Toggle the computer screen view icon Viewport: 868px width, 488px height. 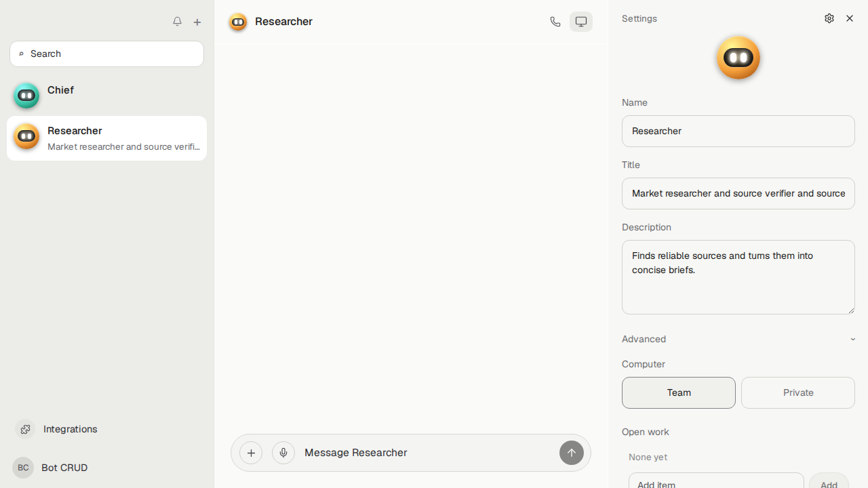point(581,22)
